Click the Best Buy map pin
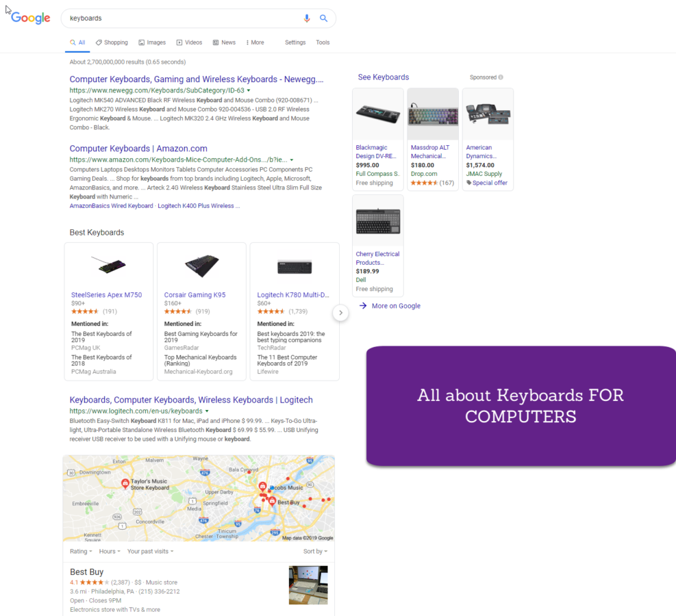The image size is (676, 616). (272, 501)
